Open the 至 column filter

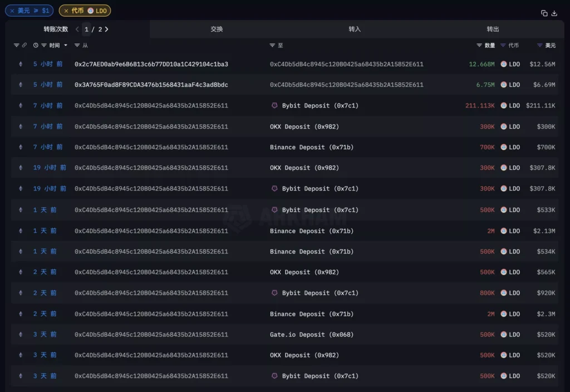[272, 45]
